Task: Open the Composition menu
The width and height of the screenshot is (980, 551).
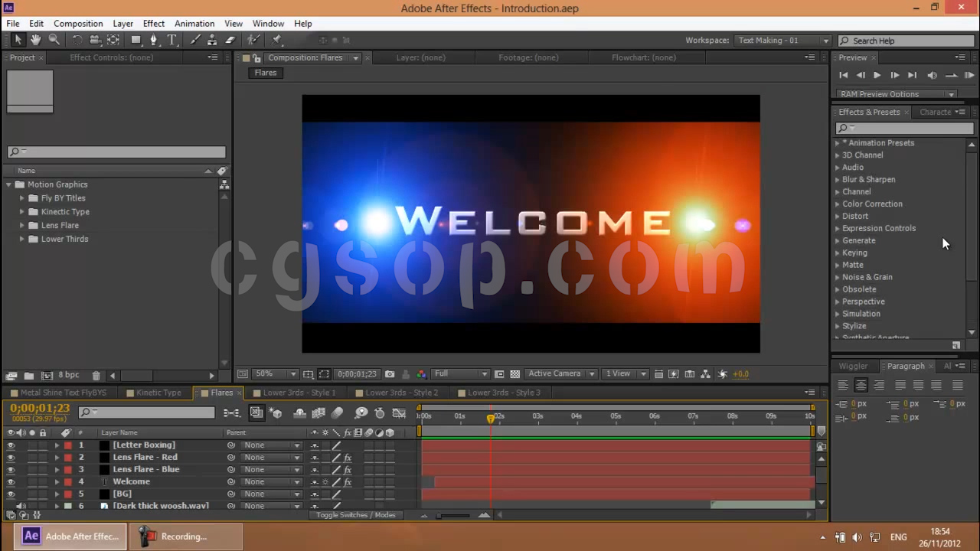Action: 78,24
